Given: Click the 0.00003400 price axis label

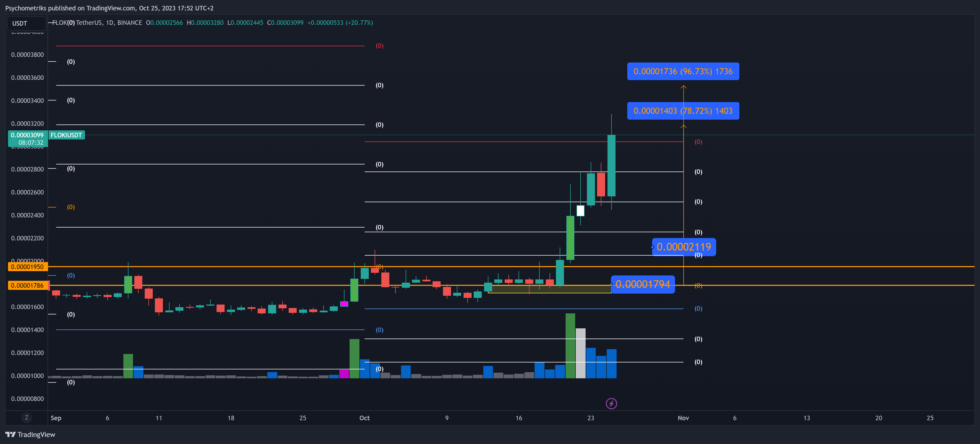Looking at the screenshot, I should pos(28,100).
